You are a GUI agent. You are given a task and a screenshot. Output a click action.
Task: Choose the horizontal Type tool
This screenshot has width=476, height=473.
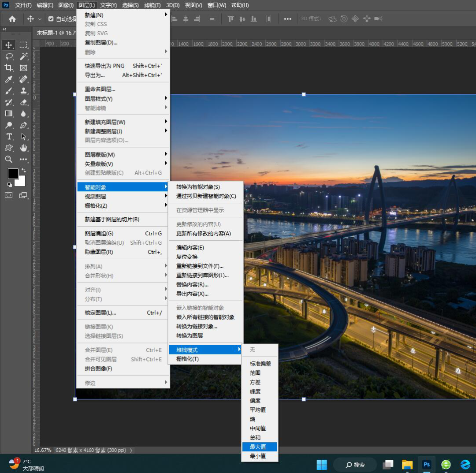coord(9,137)
